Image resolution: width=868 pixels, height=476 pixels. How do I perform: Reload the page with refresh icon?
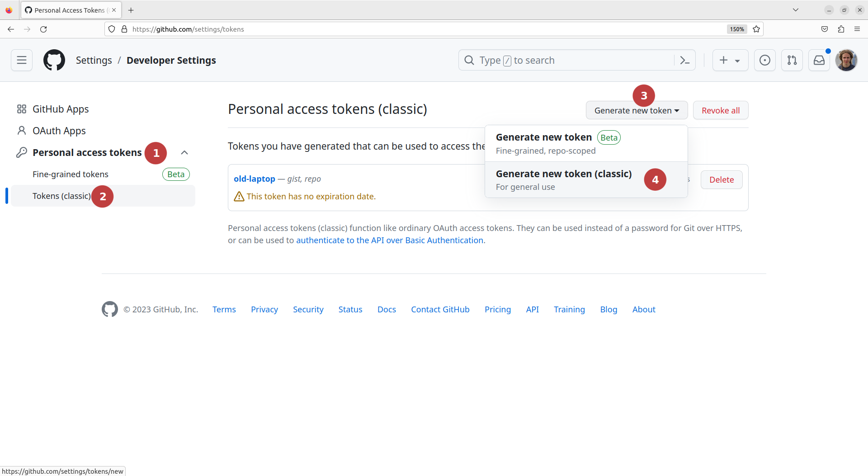click(x=43, y=29)
